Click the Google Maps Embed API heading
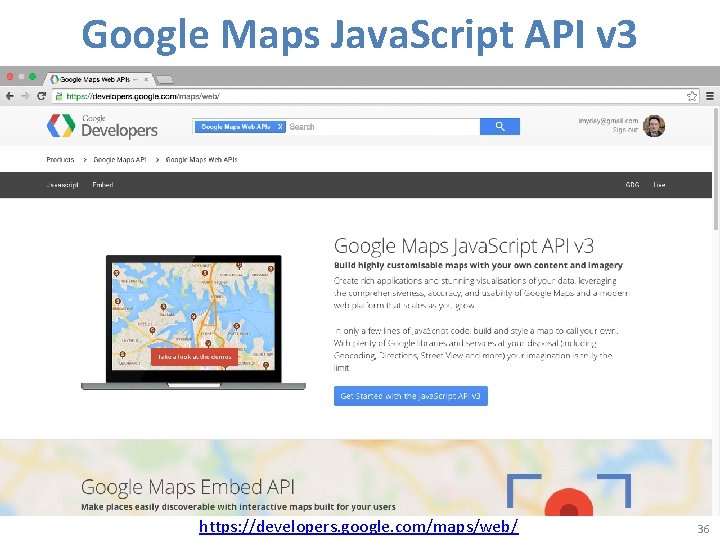 [188, 487]
